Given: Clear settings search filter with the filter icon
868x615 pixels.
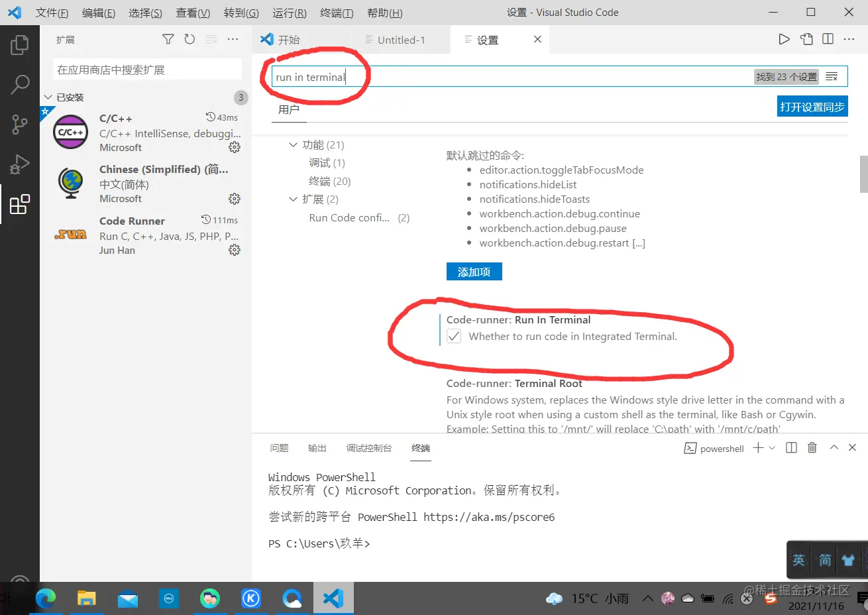Looking at the screenshot, I should point(832,76).
